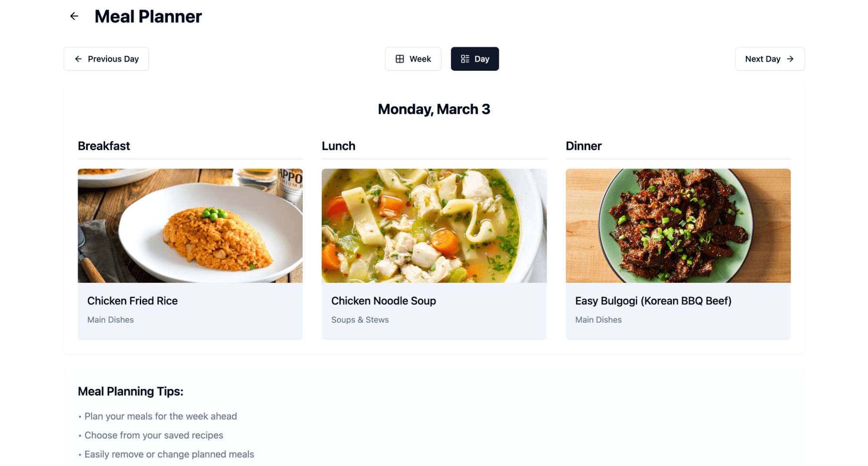This screenshot has width=868, height=466.
Task: Click the Monday, March 3 date heading
Action: [x=434, y=109]
